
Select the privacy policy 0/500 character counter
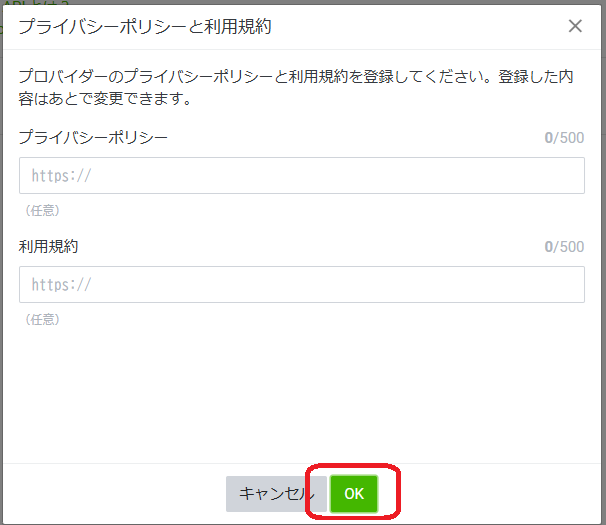tap(564, 138)
